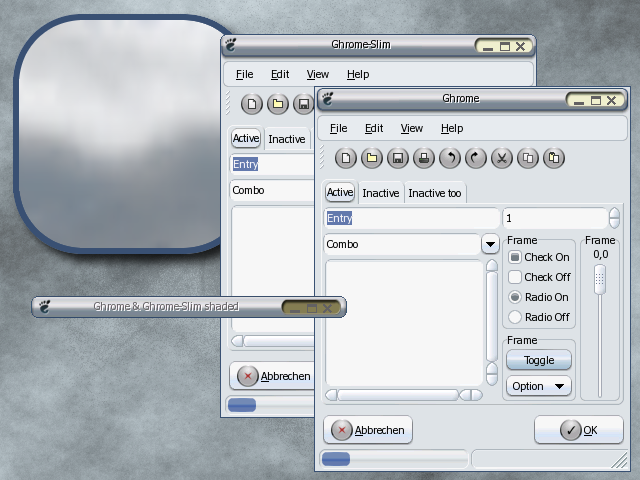Switch to the Inactive too tab

tap(435, 193)
